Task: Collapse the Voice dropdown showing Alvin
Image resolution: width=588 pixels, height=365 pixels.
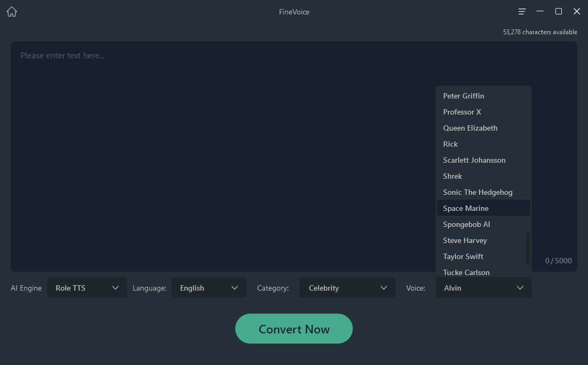Action: [x=483, y=287]
